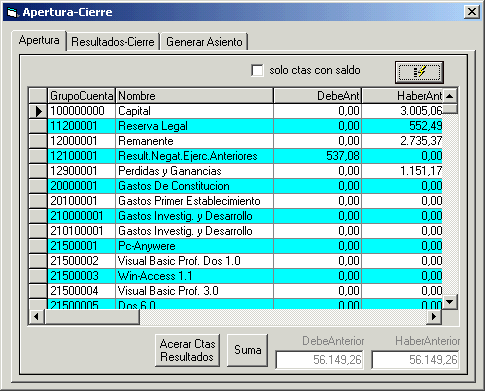Click the Acerar Ctas Resultados button
This screenshot has height=391, width=485.
tap(187, 350)
